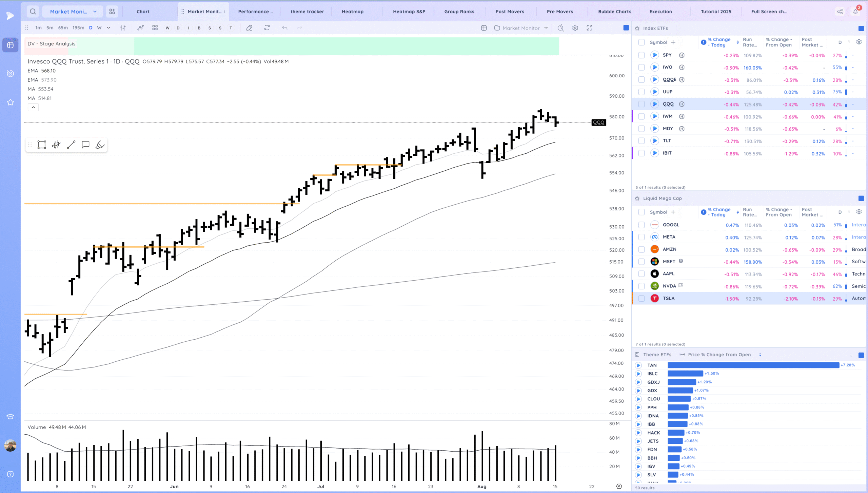Check the TSLA row checkbox
Viewport: 868px width, 493px height.
(641, 299)
